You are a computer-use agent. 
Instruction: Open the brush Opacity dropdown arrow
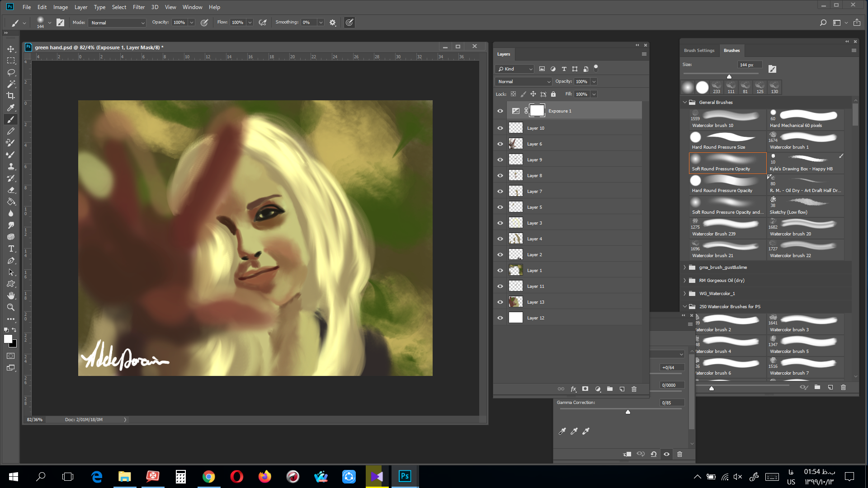click(192, 23)
